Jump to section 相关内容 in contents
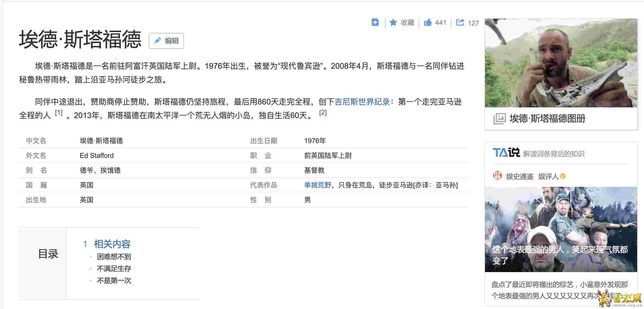 tap(112, 244)
